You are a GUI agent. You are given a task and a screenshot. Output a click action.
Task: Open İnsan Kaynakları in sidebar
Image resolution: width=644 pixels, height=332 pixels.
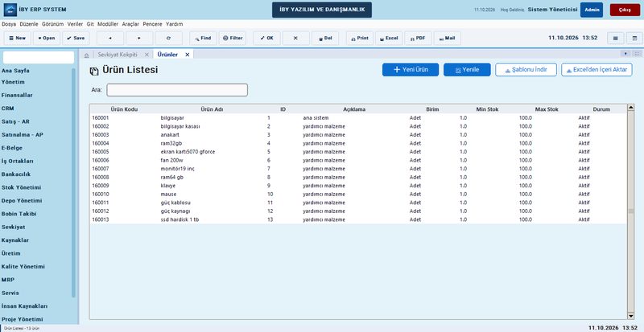click(x=24, y=306)
